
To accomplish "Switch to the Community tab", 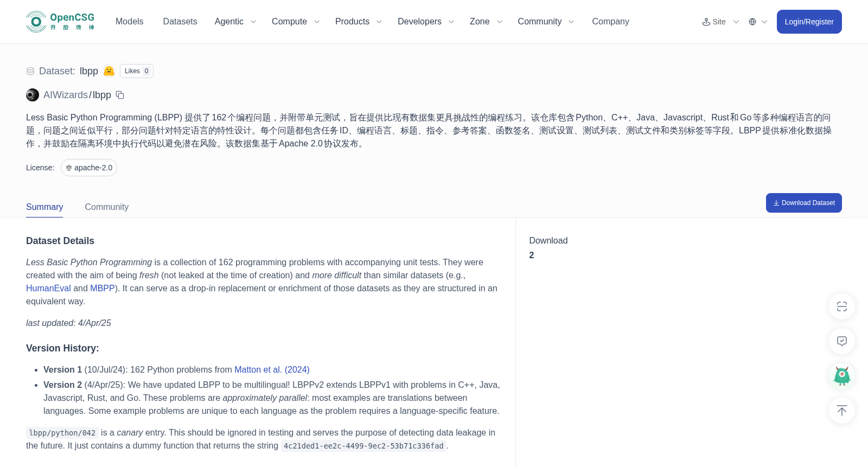I will click(x=107, y=207).
